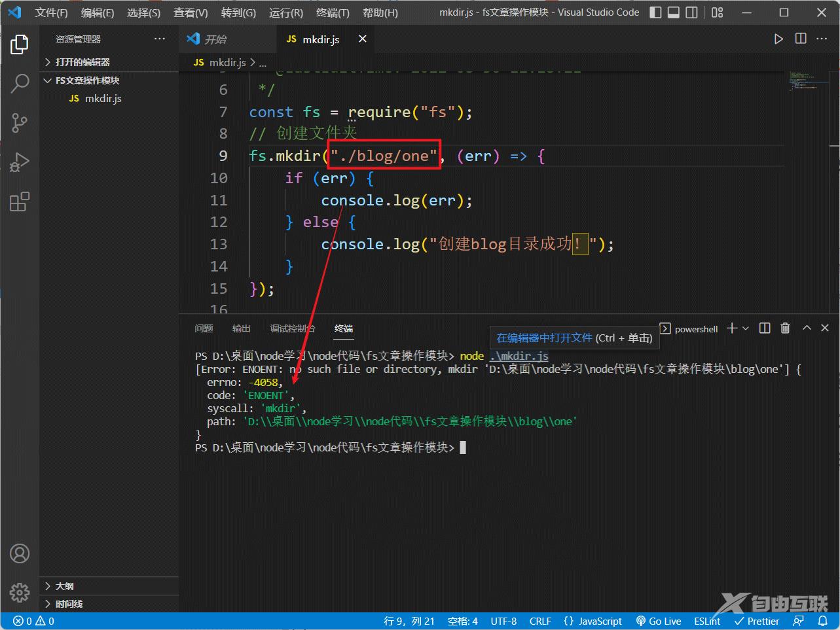Open the 帮助(H) menu
The image size is (840, 630).
[380, 12]
